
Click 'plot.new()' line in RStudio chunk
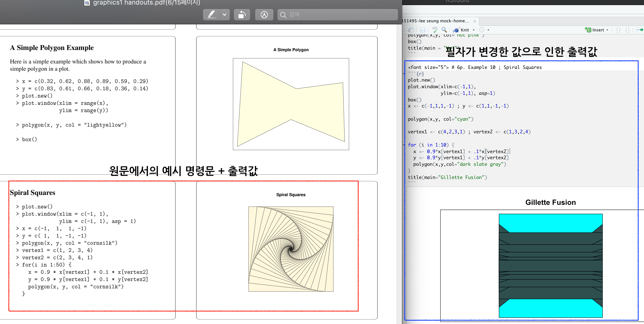(x=421, y=80)
